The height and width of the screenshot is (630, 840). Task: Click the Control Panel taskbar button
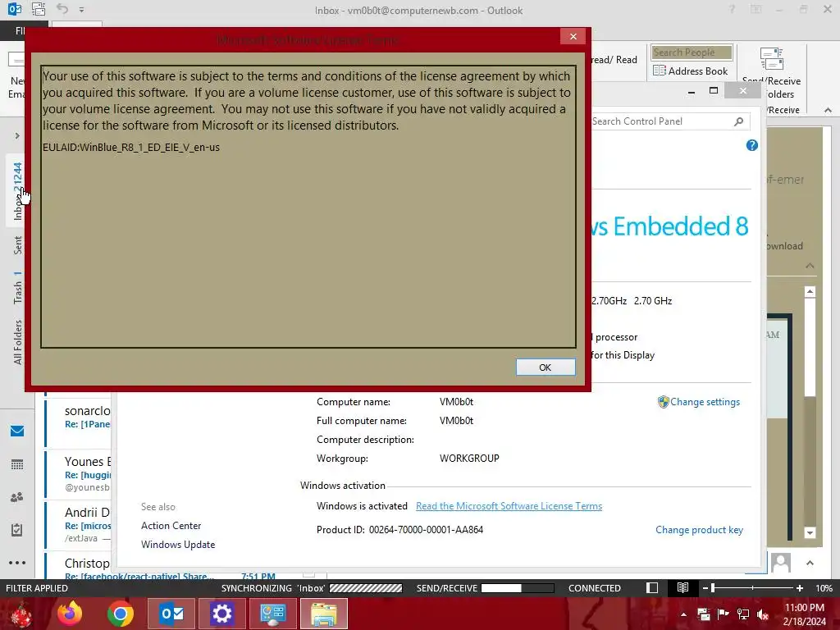272,614
